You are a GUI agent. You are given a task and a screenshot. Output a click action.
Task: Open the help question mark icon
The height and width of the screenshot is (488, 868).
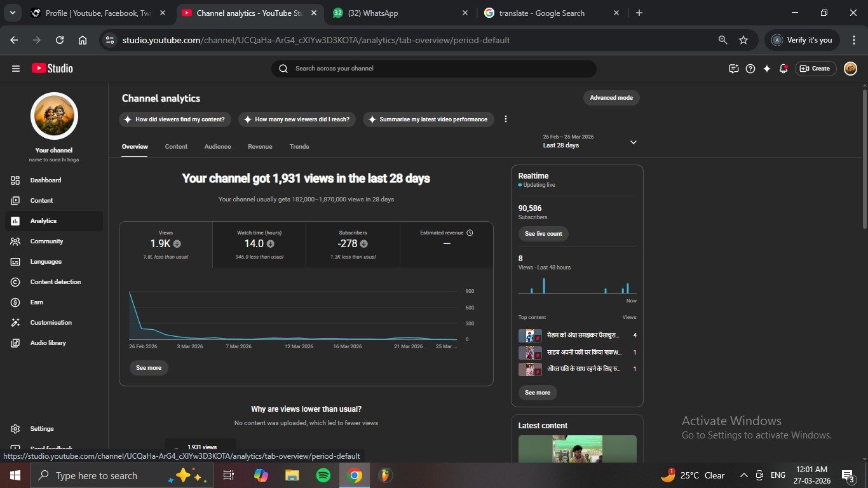tap(750, 69)
